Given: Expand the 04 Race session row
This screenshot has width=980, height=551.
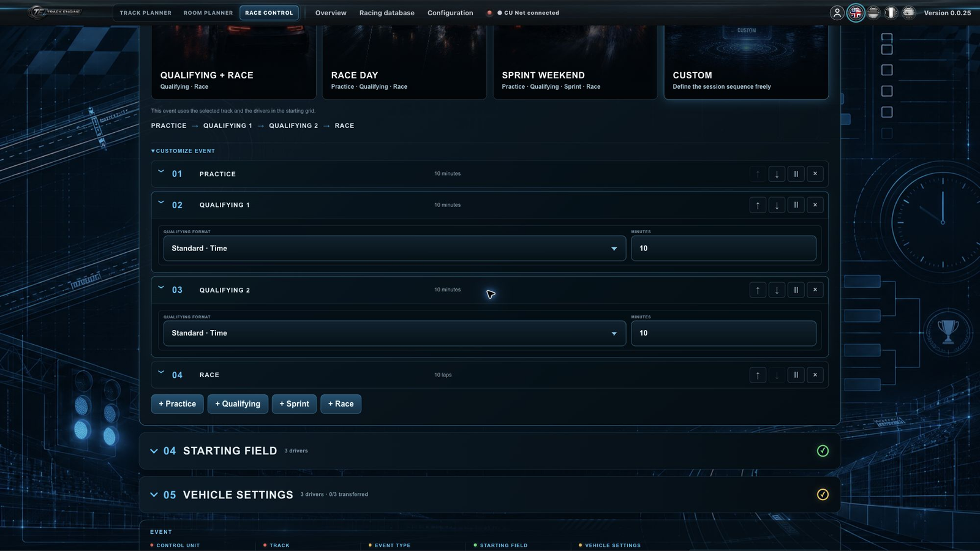Looking at the screenshot, I should [161, 372].
